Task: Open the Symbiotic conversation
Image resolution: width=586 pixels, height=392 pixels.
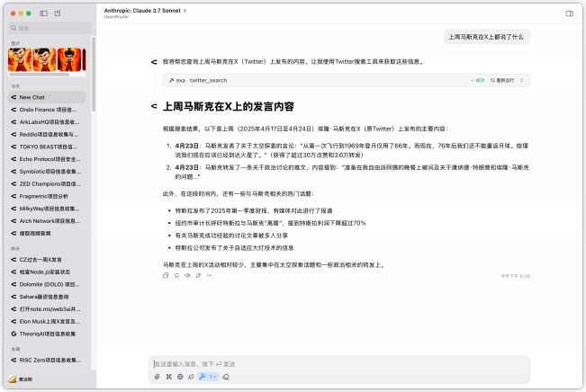Action: (47, 172)
